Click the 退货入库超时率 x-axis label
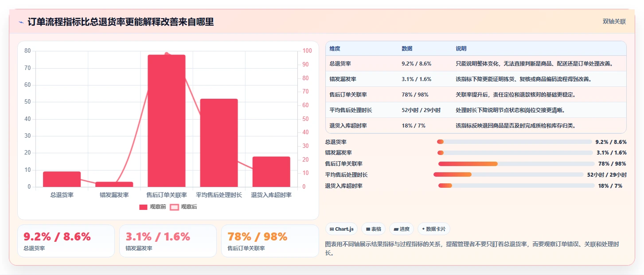This screenshot has width=644, height=275. 271,195
